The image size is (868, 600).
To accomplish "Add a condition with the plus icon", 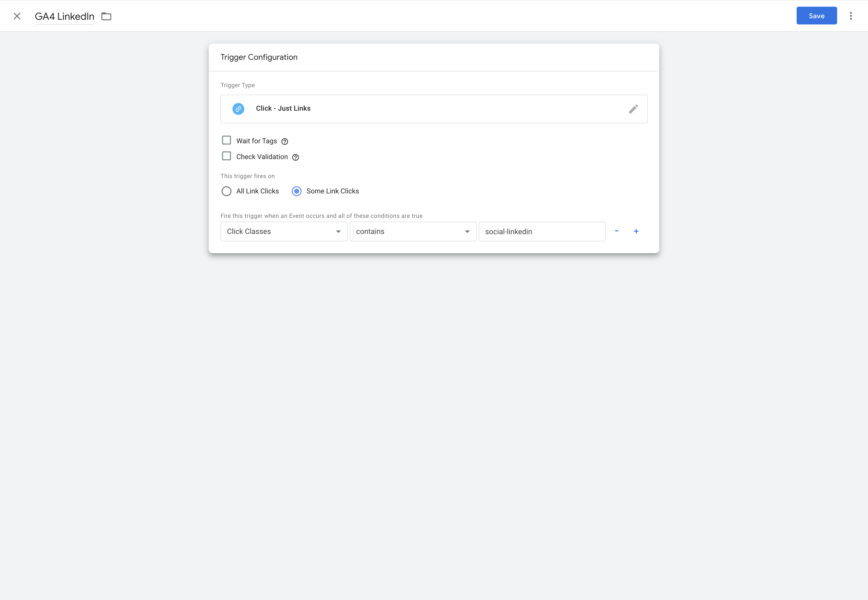I will click(x=636, y=231).
